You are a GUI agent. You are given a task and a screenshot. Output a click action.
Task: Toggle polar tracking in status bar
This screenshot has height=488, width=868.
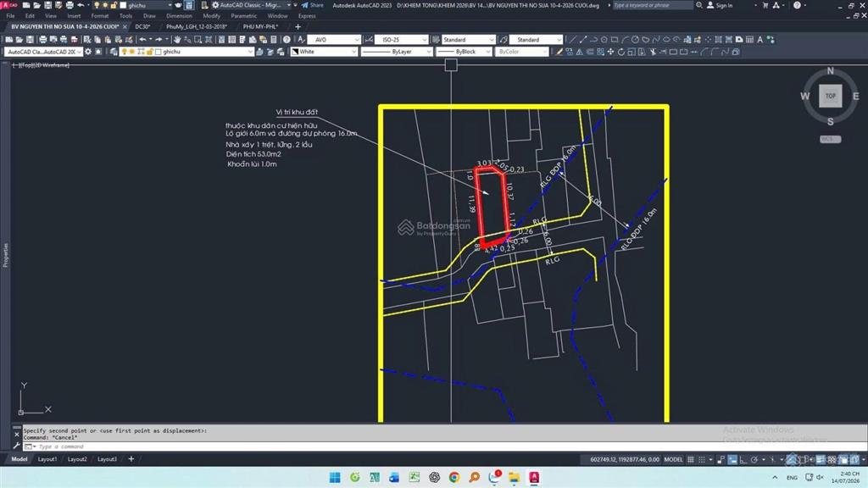pyautogui.click(x=754, y=460)
